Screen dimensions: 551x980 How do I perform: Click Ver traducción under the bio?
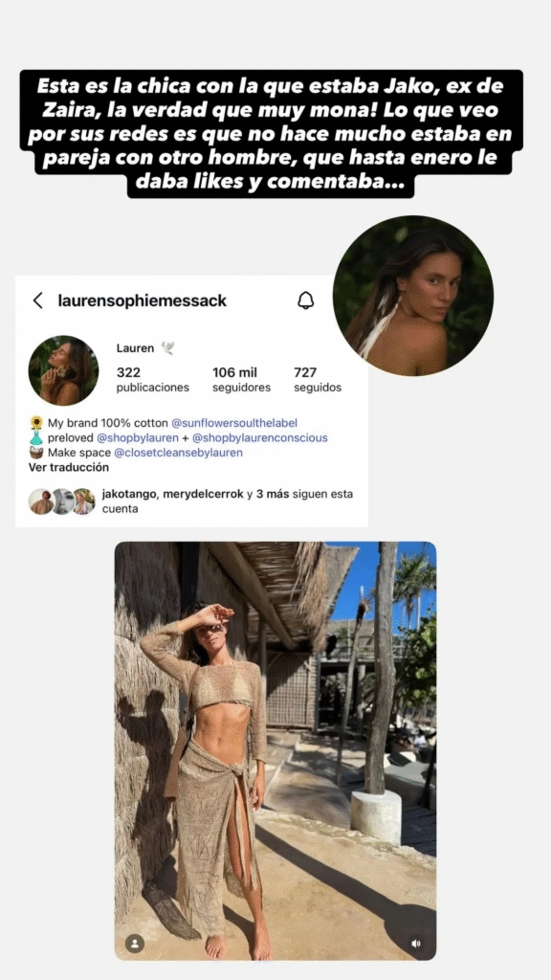(69, 467)
